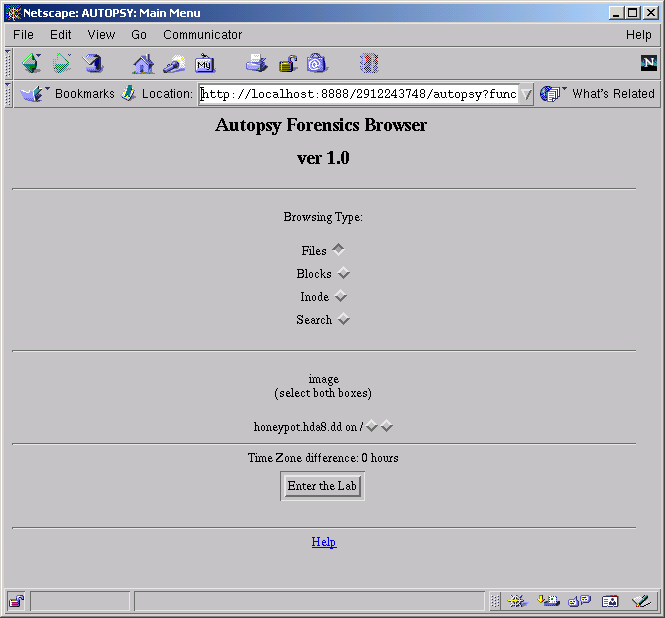Screen dimensions: 665x618
Task: Click the Enter the Lab button
Action: click(x=322, y=486)
